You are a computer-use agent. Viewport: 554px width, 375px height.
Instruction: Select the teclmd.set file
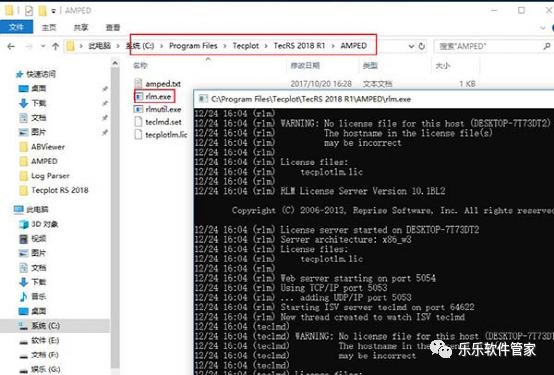(163, 122)
